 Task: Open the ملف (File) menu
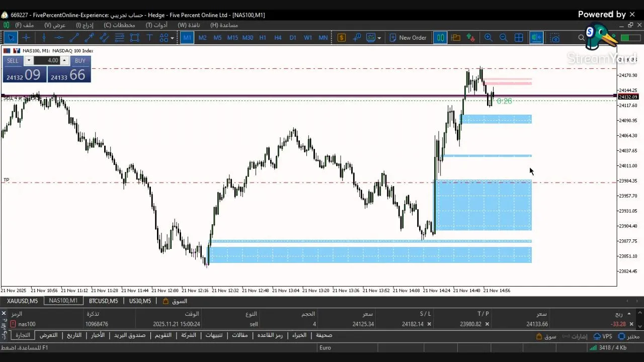25,25
